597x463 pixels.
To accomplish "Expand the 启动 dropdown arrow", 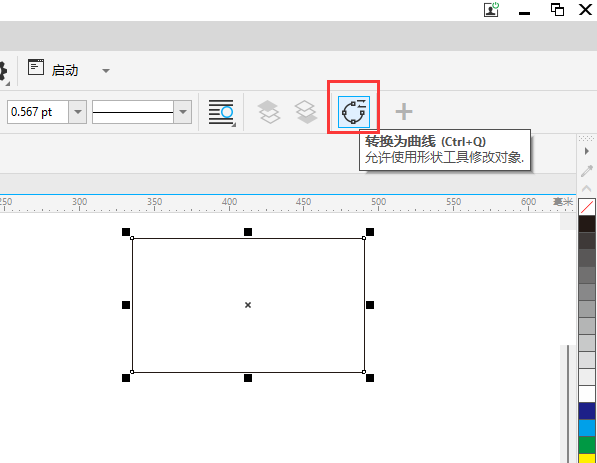I will point(106,71).
